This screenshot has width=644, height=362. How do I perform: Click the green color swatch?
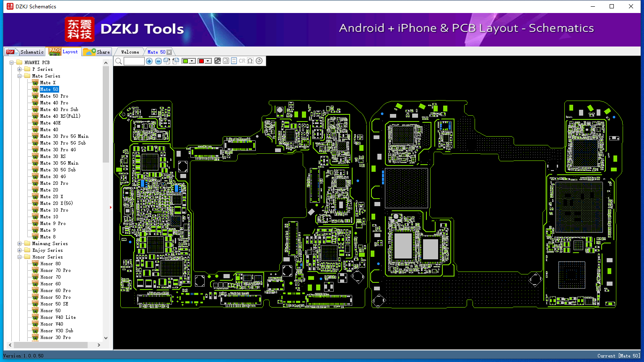tap(185, 61)
